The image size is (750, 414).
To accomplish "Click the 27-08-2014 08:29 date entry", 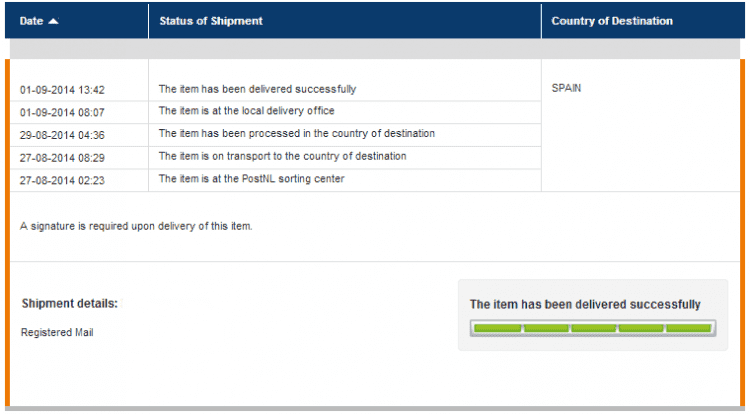I will tap(62, 158).
